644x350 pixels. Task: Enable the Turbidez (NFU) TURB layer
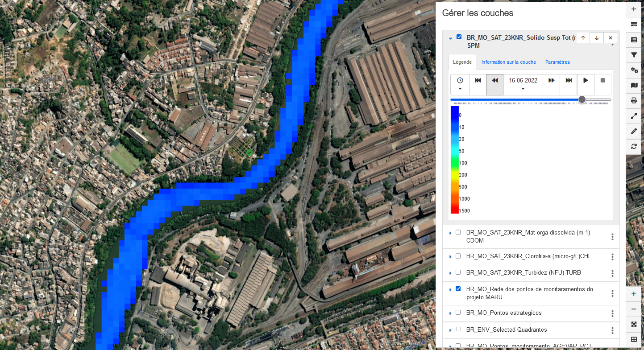pyautogui.click(x=458, y=272)
